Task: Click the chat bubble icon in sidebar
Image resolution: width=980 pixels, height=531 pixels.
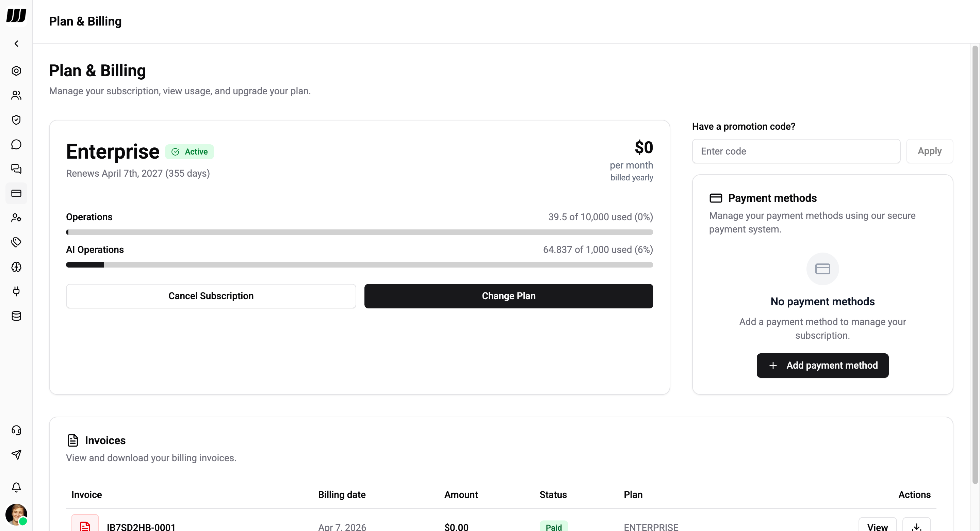Action: pos(16,144)
